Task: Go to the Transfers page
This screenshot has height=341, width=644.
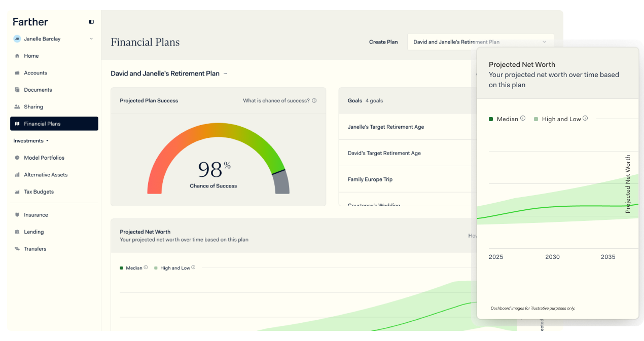Action: click(x=54, y=249)
